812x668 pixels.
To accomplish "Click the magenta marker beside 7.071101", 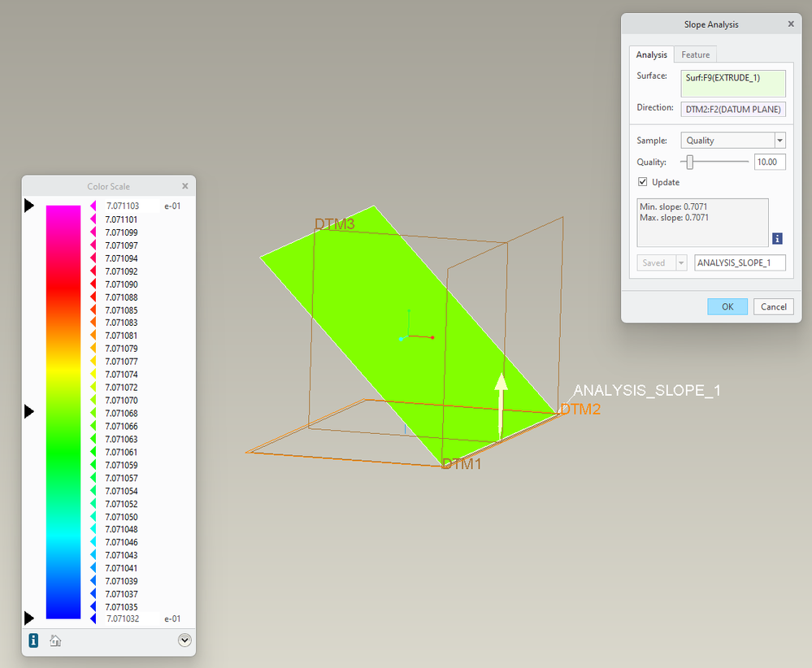I will pos(93,219).
